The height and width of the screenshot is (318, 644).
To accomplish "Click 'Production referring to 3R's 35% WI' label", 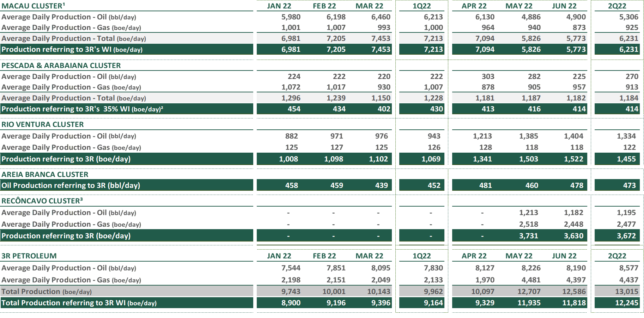I will tap(82, 109).
